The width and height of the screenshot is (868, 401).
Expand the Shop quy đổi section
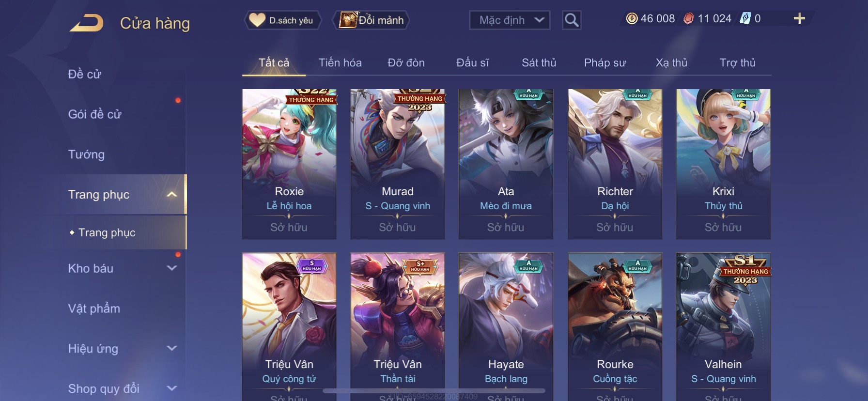click(x=171, y=388)
